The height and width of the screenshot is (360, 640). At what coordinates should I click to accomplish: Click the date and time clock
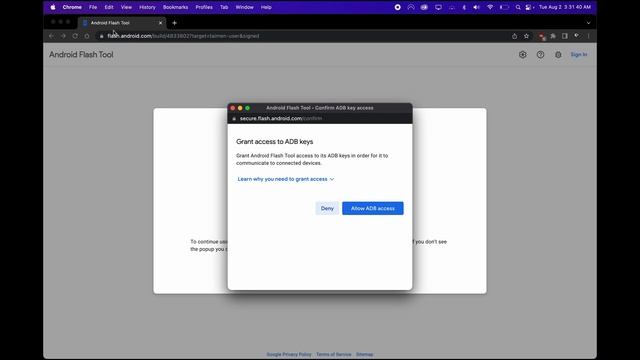pyautogui.click(x=565, y=7)
